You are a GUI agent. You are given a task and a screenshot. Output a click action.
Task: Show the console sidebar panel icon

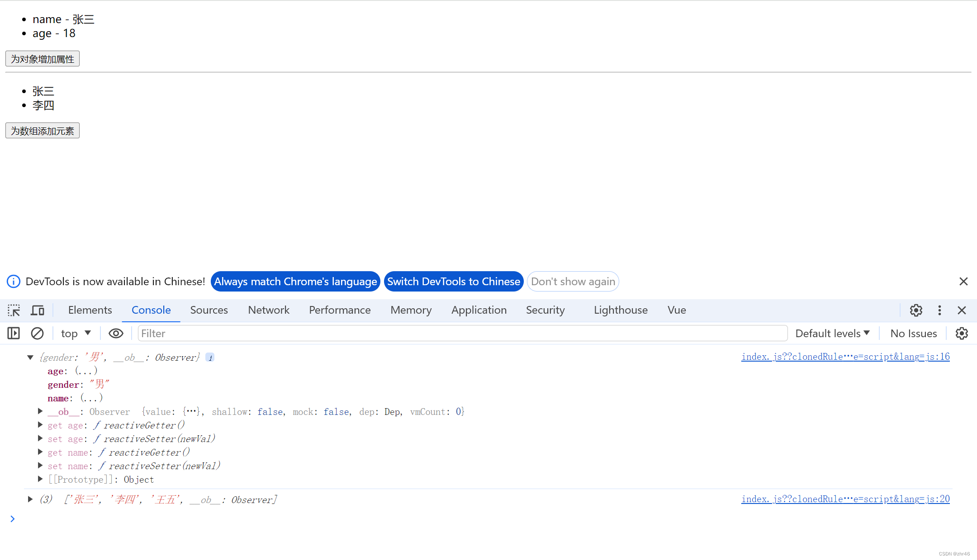pos(14,334)
